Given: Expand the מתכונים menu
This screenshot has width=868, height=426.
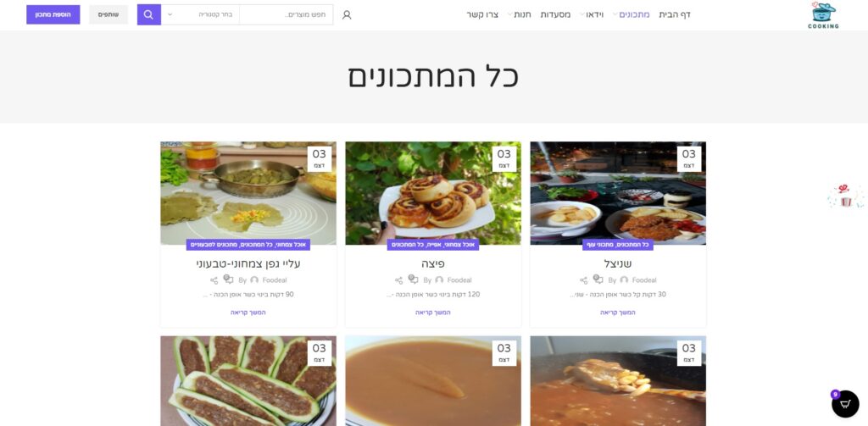Looking at the screenshot, I should pyautogui.click(x=631, y=14).
